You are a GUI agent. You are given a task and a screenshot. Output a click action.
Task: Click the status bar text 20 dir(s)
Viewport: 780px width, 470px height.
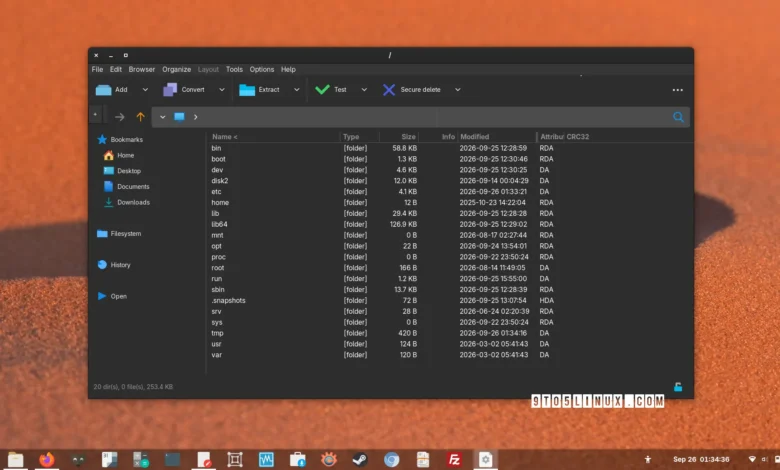(133, 387)
